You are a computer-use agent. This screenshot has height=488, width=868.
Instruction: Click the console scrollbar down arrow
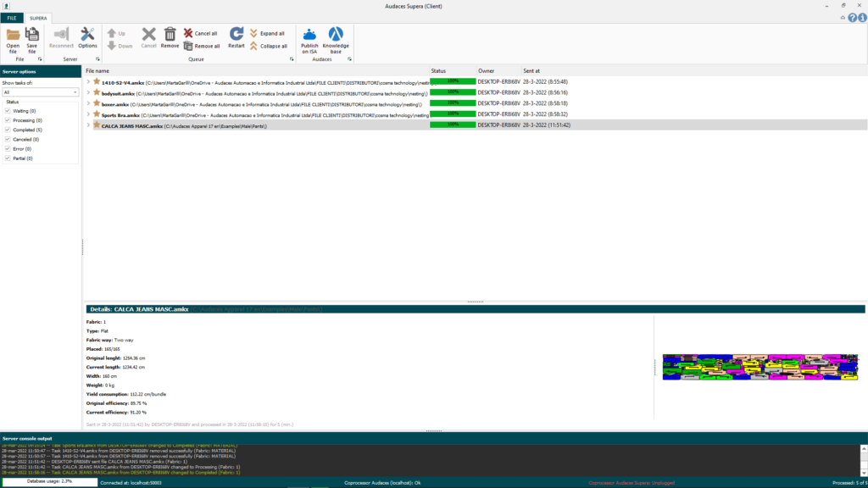click(x=864, y=473)
